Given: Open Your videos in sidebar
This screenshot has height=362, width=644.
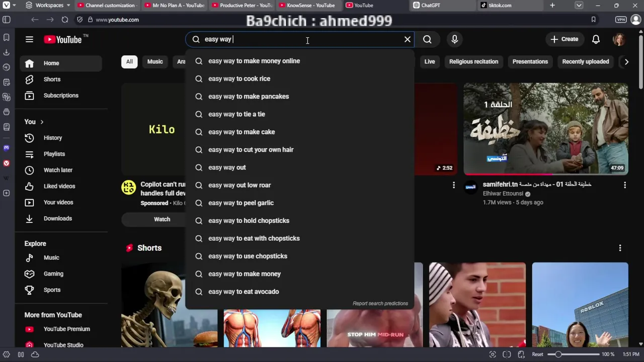Looking at the screenshot, I should coord(61,202).
